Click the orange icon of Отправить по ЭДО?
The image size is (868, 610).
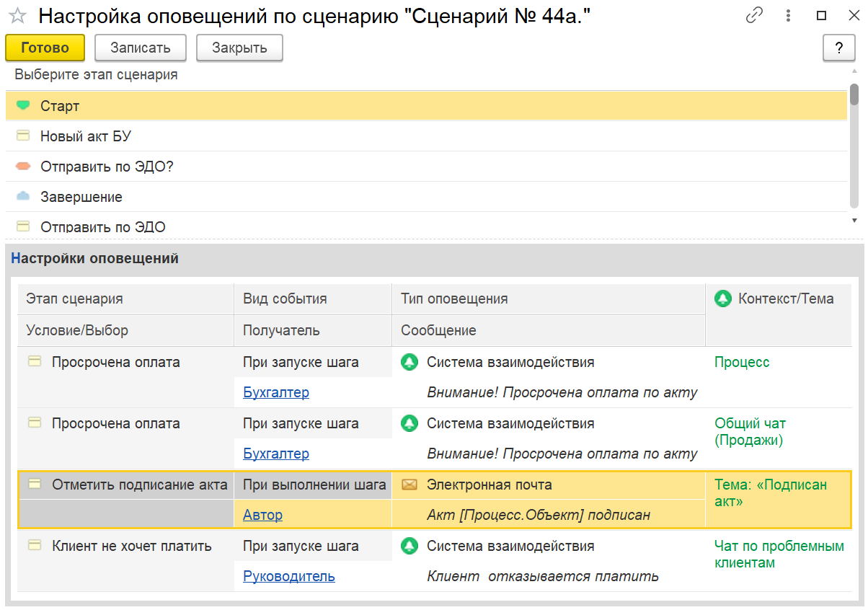23,167
